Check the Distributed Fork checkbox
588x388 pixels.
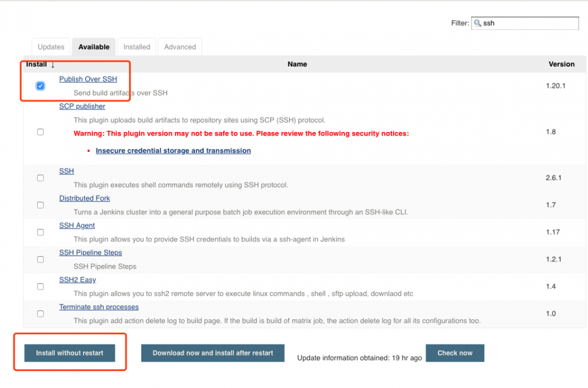point(40,205)
